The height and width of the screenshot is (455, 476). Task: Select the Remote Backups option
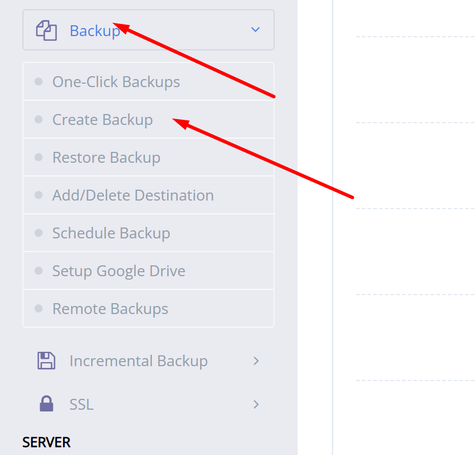tap(110, 308)
